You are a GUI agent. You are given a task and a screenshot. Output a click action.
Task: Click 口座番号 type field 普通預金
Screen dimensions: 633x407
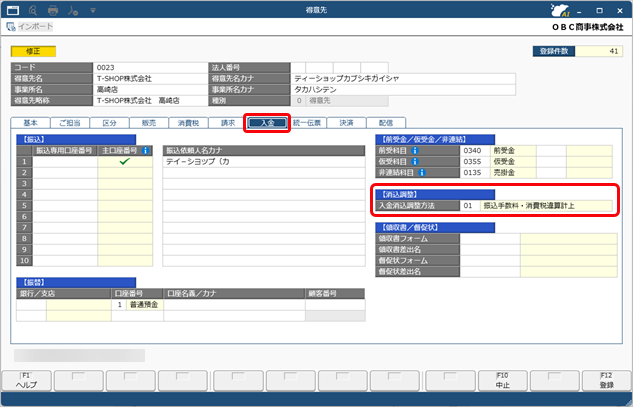145,304
